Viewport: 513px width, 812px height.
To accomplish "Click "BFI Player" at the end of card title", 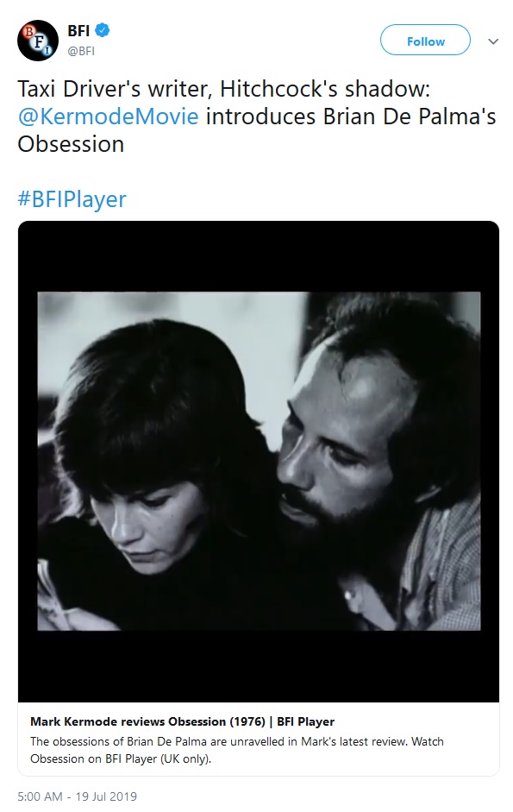I will pyautogui.click(x=305, y=721).
